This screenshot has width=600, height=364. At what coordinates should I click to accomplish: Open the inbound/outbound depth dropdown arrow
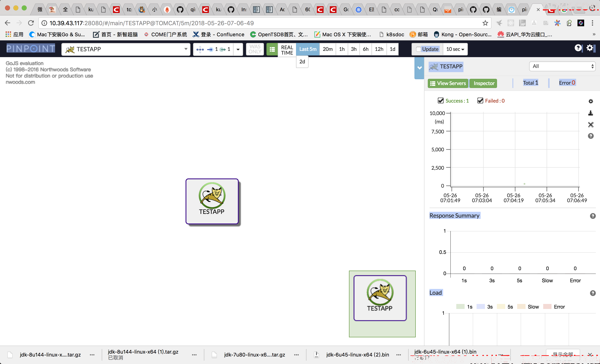pos(238,49)
